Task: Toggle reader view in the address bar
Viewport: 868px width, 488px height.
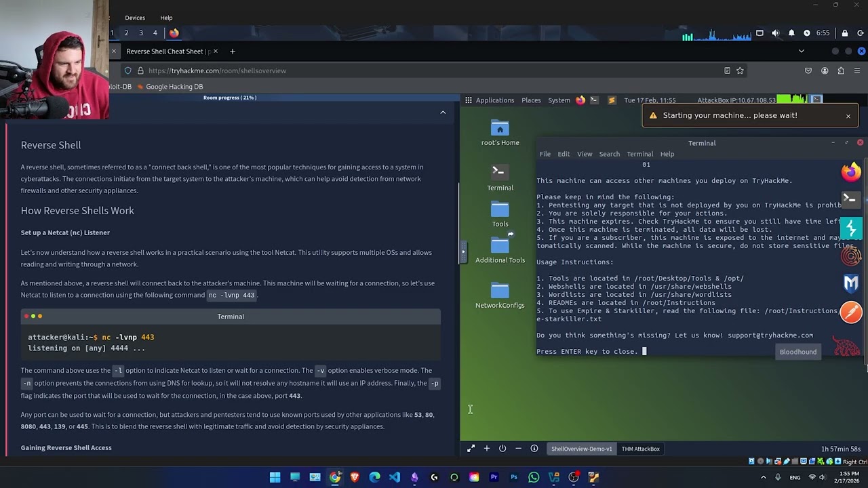Action: click(x=727, y=70)
